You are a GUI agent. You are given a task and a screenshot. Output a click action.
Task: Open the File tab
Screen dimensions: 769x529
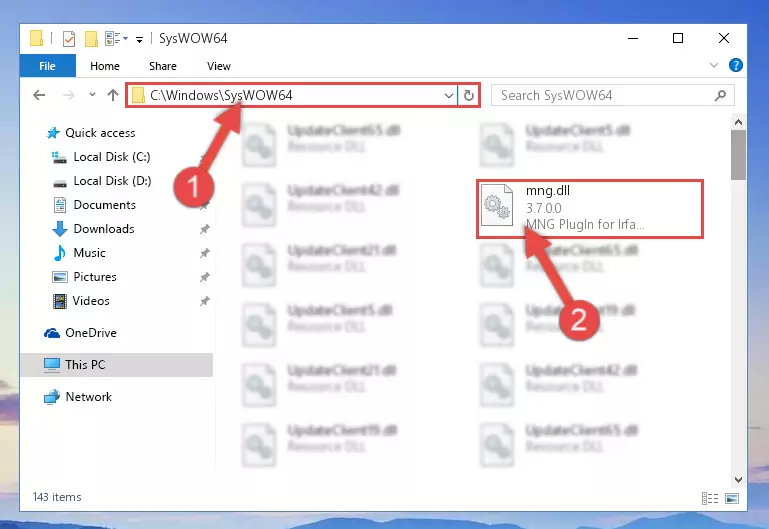click(x=48, y=66)
